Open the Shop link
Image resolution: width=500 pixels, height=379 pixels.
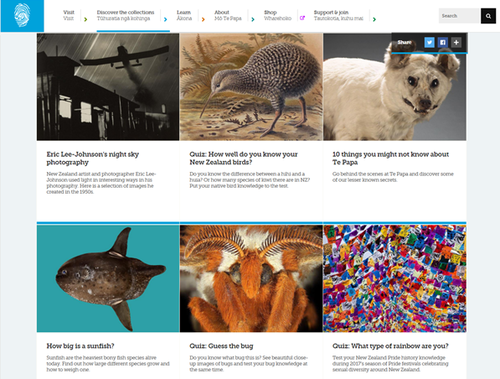277,15
